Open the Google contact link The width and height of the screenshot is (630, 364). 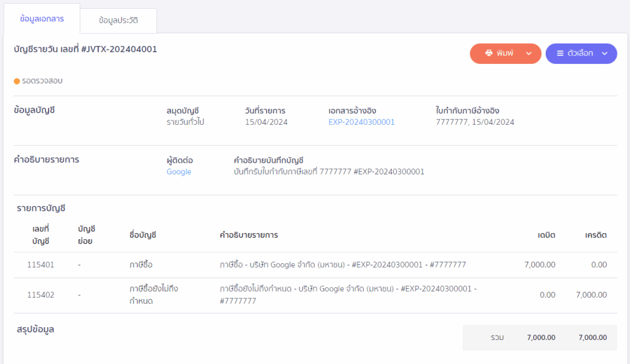click(x=179, y=172)
